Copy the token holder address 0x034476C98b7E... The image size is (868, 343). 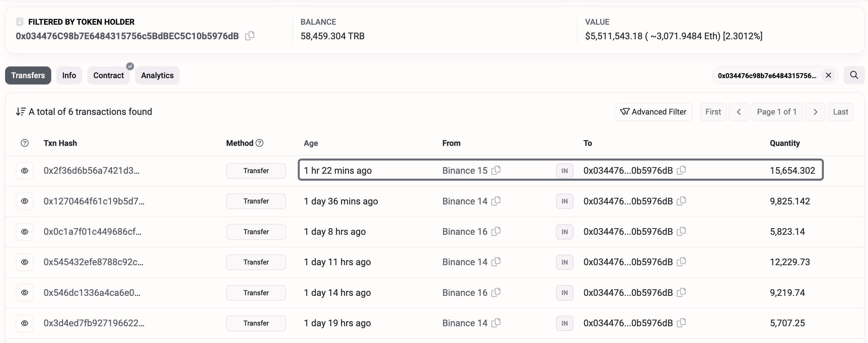coord(250,36)
